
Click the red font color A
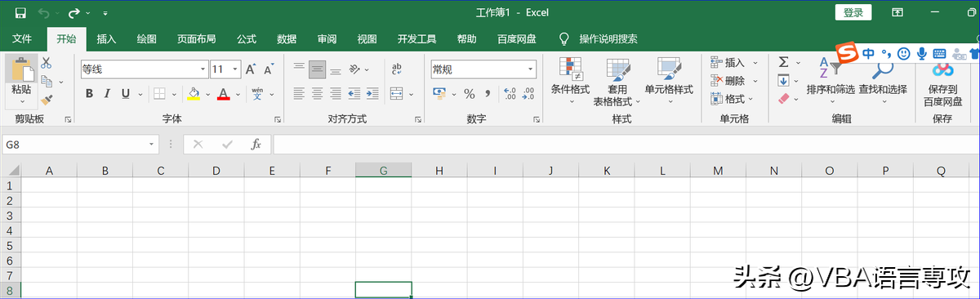coord(224,94)
